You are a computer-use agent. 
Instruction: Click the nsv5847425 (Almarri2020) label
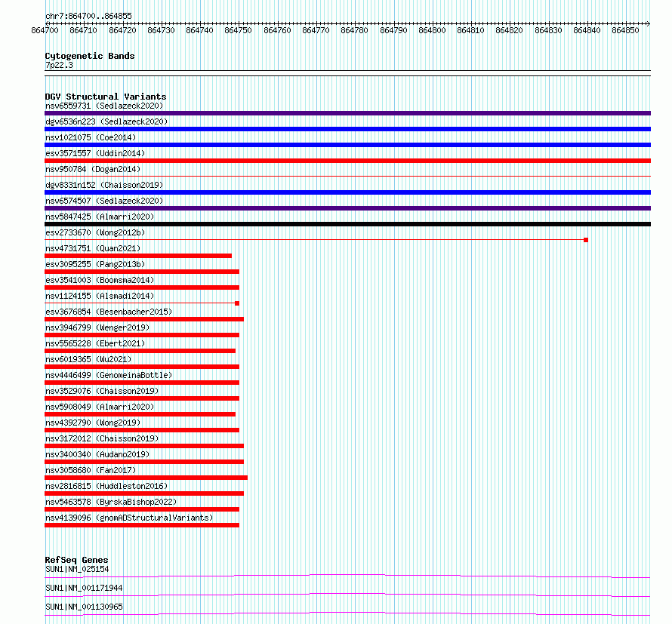click(x=100, y=217)
